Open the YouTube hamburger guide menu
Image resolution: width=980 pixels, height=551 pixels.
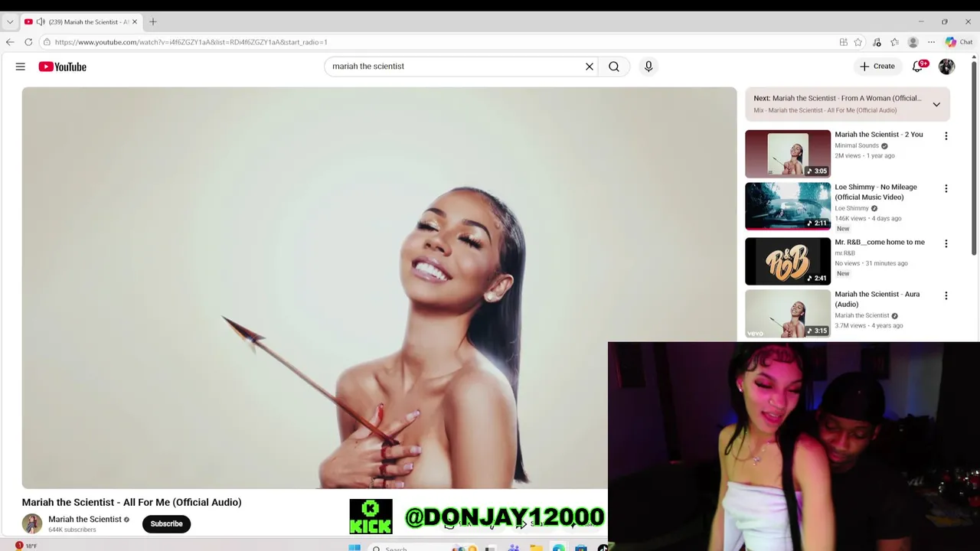(x=21, y=67)
